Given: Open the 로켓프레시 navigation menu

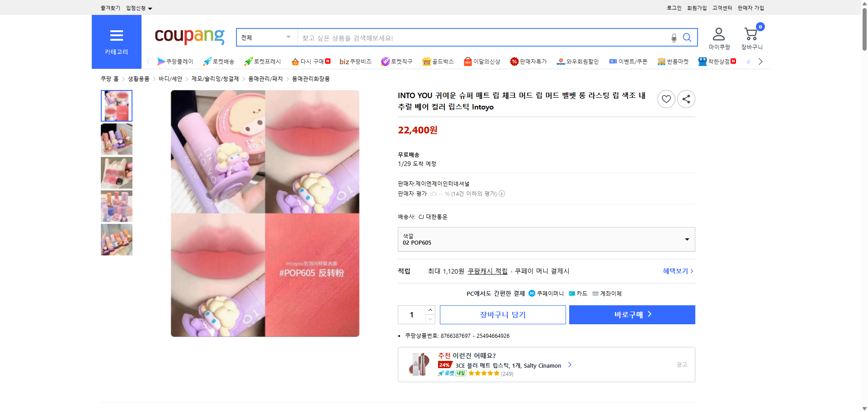Looking at the screenshot, I should (264, 62).
